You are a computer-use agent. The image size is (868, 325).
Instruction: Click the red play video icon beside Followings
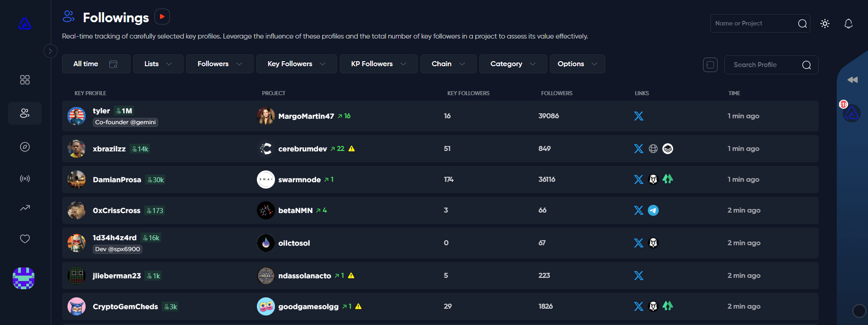pyautogui.click(x=162, y=17)
